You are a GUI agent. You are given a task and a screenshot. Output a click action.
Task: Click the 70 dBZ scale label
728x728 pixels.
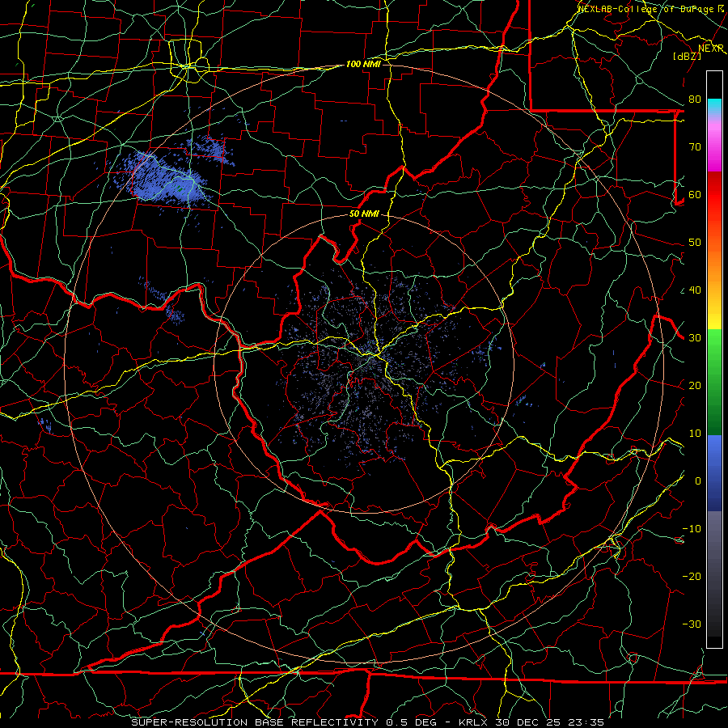pyautogui.click(x=695, y=147)
